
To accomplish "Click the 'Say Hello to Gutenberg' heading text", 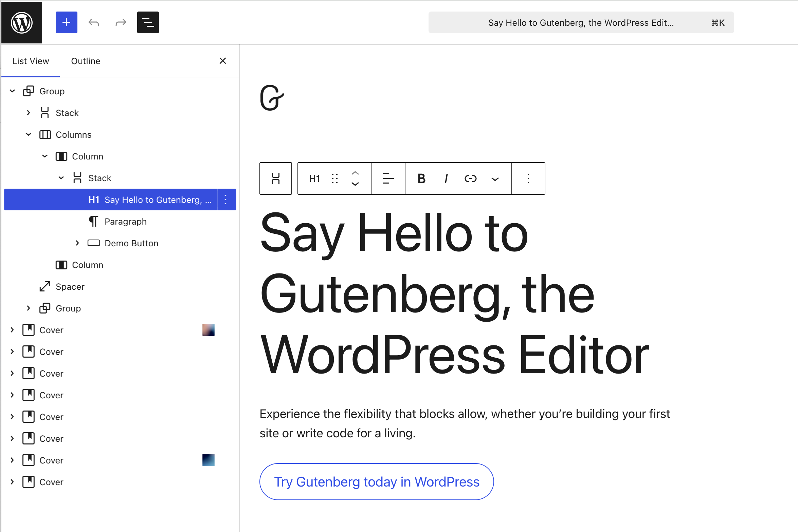I will [x=454, y=294].
